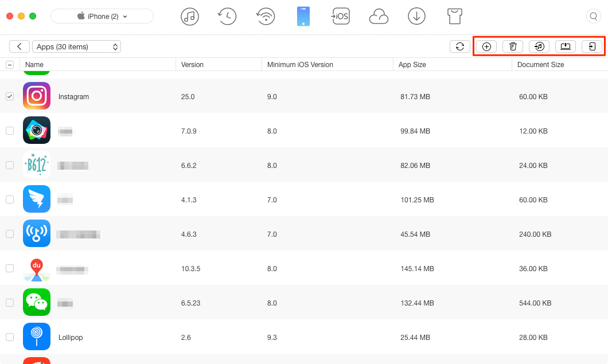Check the Lollipop row checkbox
608x364 pixels.
[x=10, y=337]
